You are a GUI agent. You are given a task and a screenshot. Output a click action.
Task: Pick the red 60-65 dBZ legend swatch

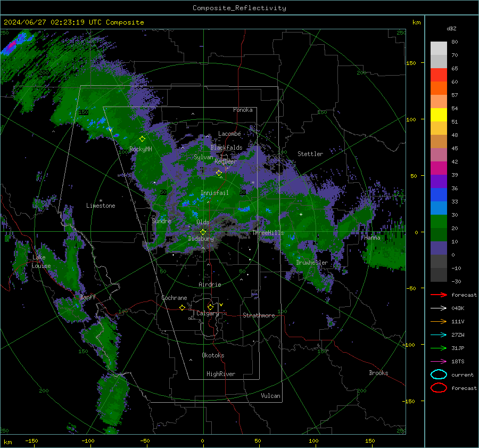pyautogui.click(x=439, y=75)
